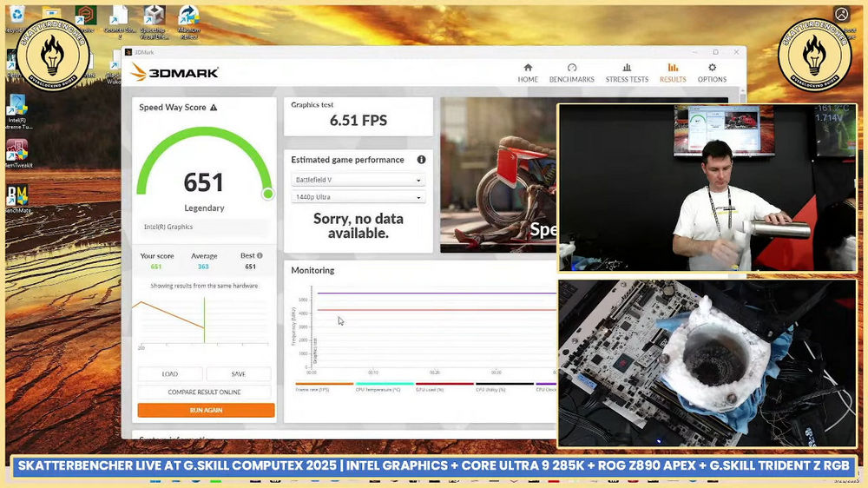
Task: Click the Speed Way Score warning icon
Action: pos(214,108)
